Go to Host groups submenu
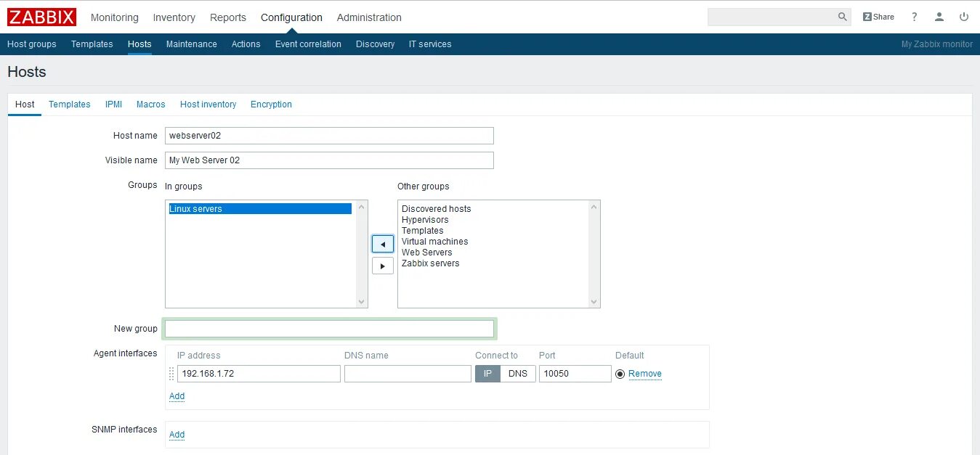 (x=32, y=44)
